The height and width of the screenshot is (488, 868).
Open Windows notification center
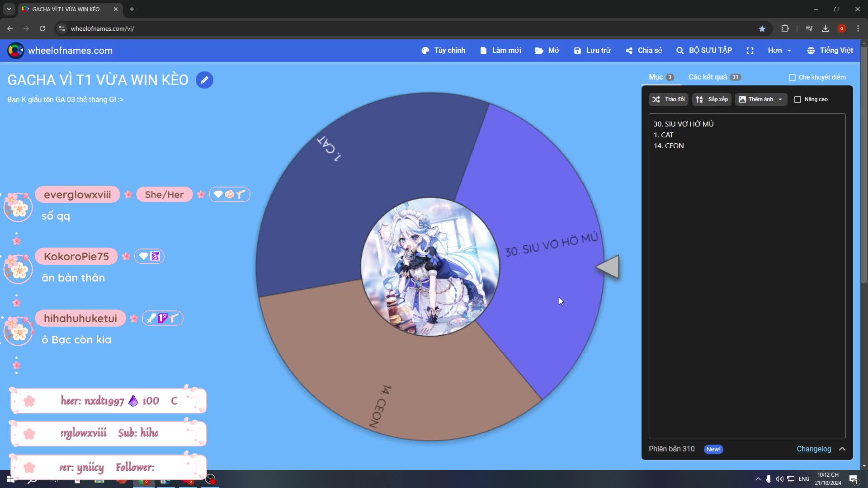(854, 479)
